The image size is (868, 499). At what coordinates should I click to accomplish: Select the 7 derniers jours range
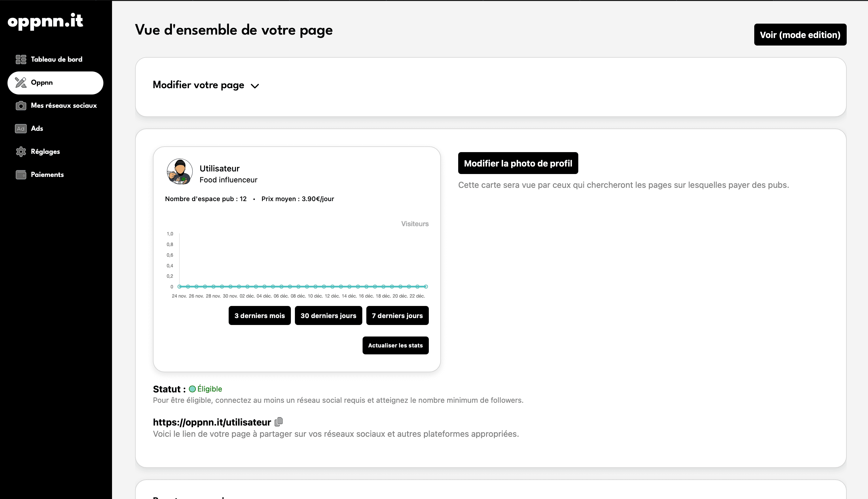[x=397, y=315]
